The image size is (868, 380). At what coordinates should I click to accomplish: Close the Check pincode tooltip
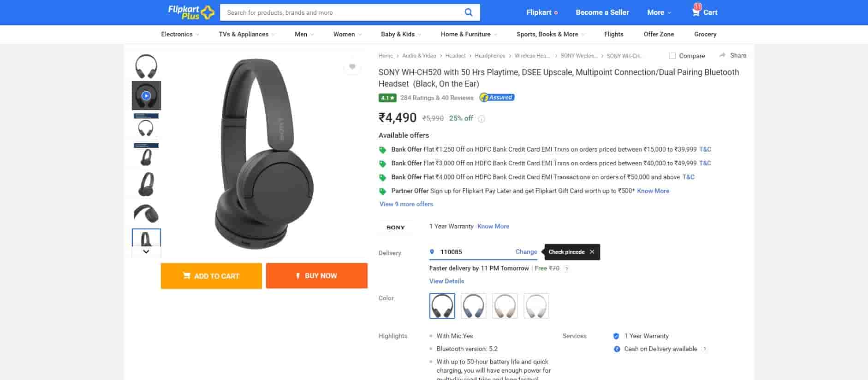pyautogui.click(x=592, y=252)
